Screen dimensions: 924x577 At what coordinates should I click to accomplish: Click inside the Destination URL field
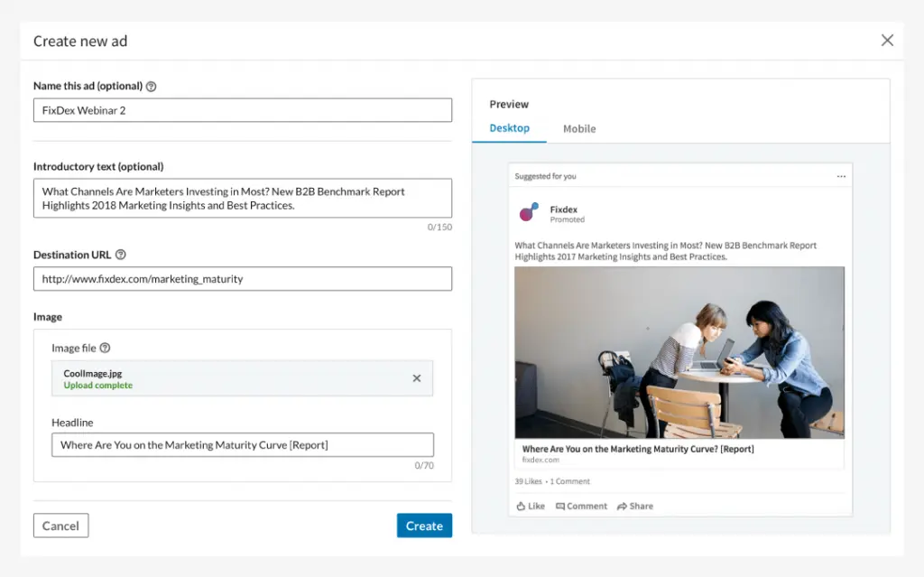(242, 278)
